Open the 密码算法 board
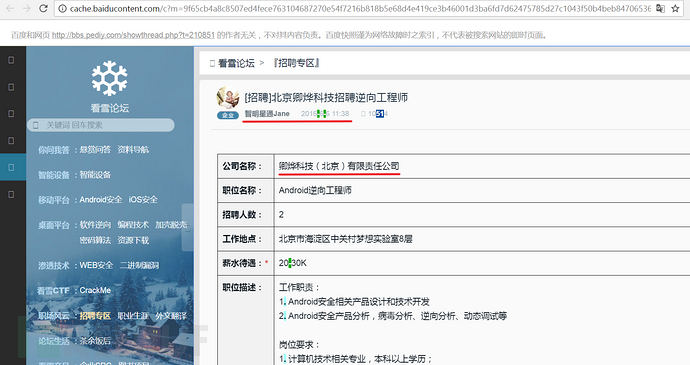The image size is (690, 365). [95, 240]
